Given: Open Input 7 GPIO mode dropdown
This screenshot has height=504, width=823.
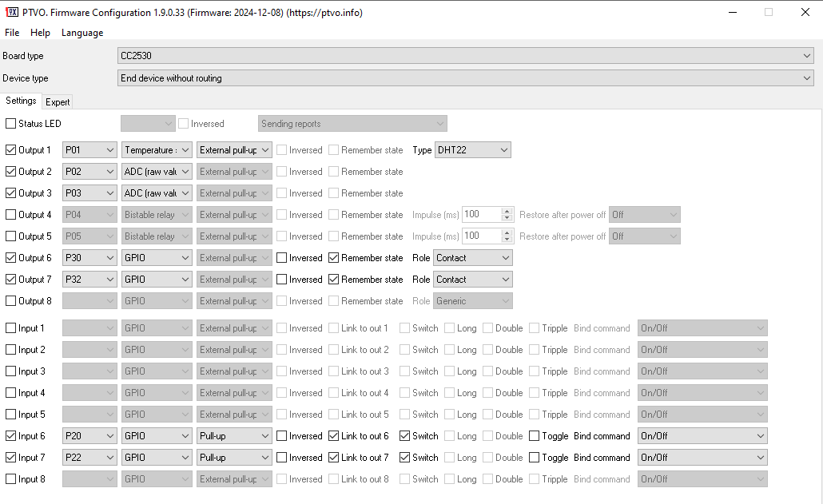Looking at the screenshot, I should pyautogui.click(x=157, y=457).
